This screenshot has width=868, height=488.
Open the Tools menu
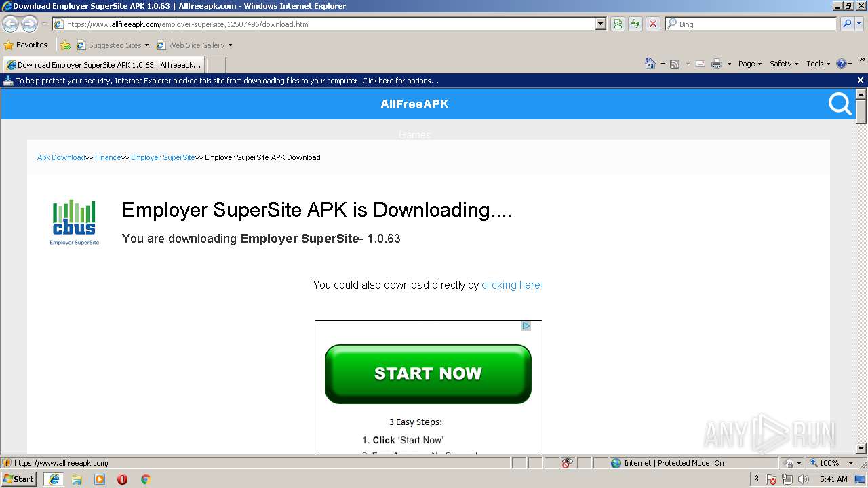tap(818, 64)
